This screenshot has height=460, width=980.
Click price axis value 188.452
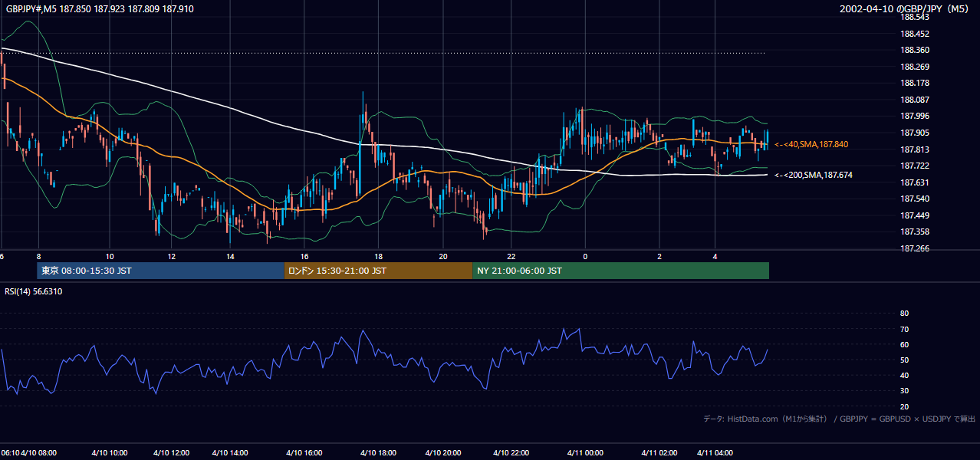(916, 34)
